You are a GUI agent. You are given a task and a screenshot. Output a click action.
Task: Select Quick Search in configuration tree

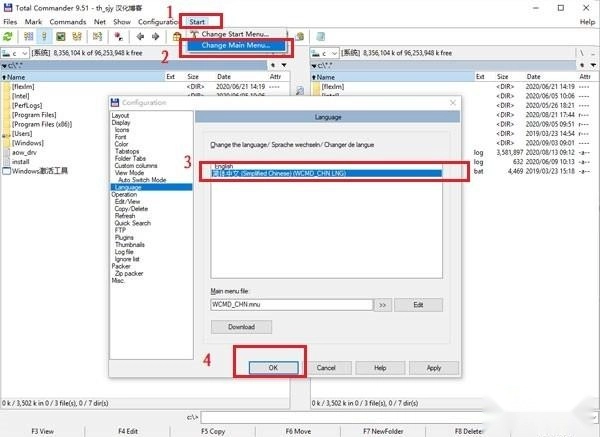(133, 223)
